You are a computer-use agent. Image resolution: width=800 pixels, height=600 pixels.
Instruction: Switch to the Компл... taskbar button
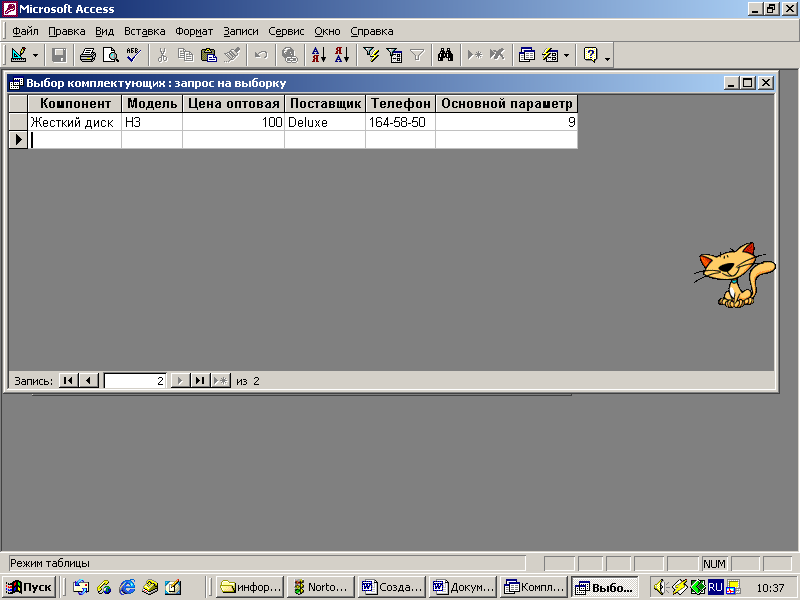tap(534, 587)
